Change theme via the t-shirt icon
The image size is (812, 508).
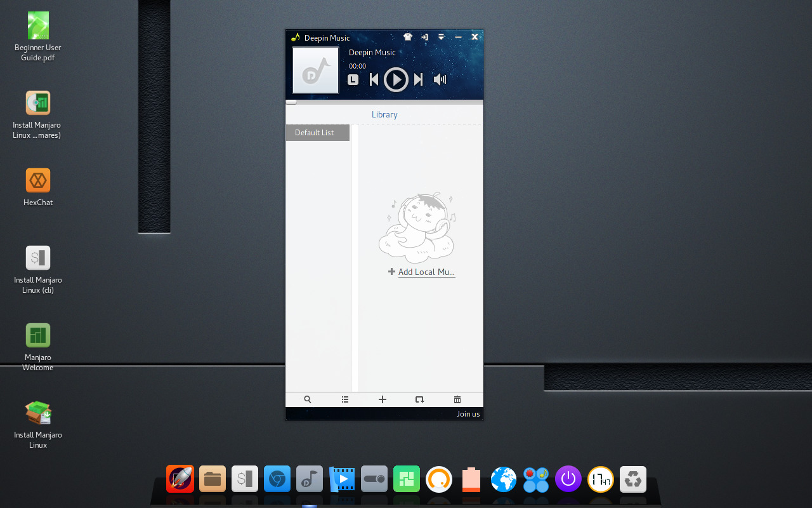tap(407, 37)
